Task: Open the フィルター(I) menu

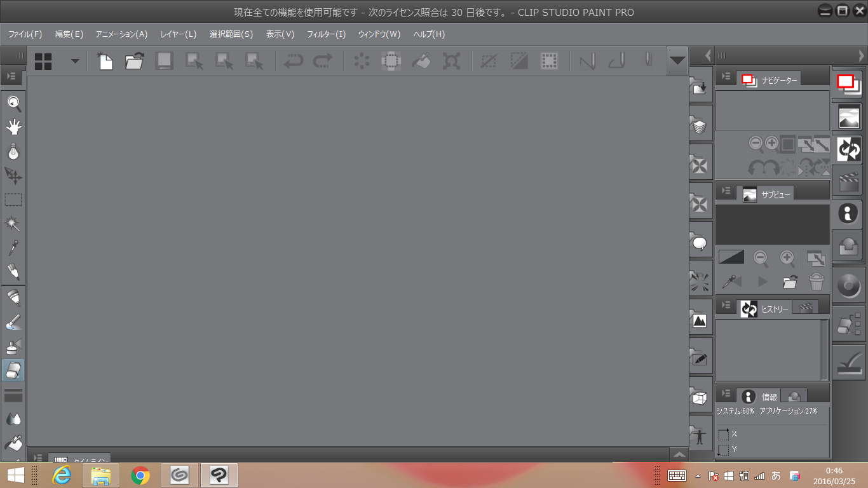Action: (x=326, y=34)
